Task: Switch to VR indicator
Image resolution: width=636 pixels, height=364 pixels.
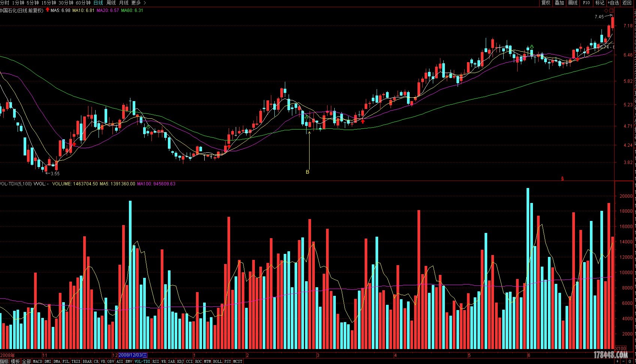Action: pyautogui.click(x=103, y=361)
